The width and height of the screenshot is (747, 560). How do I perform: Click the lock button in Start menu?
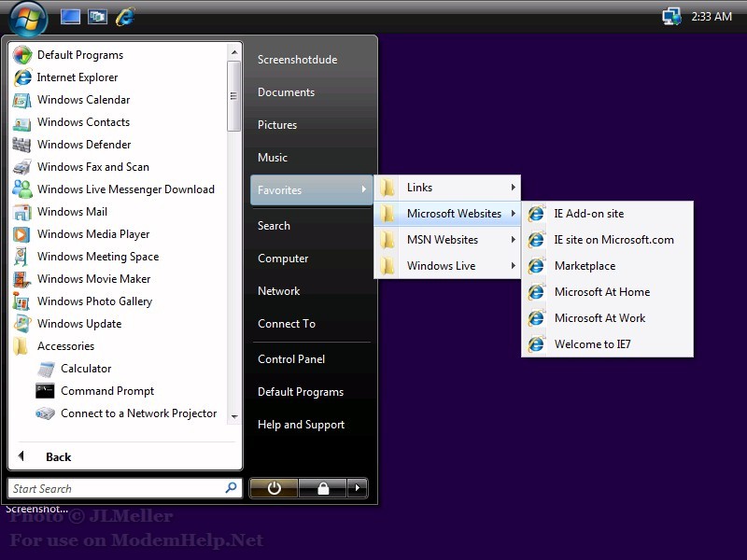click(x=322, y=488)
